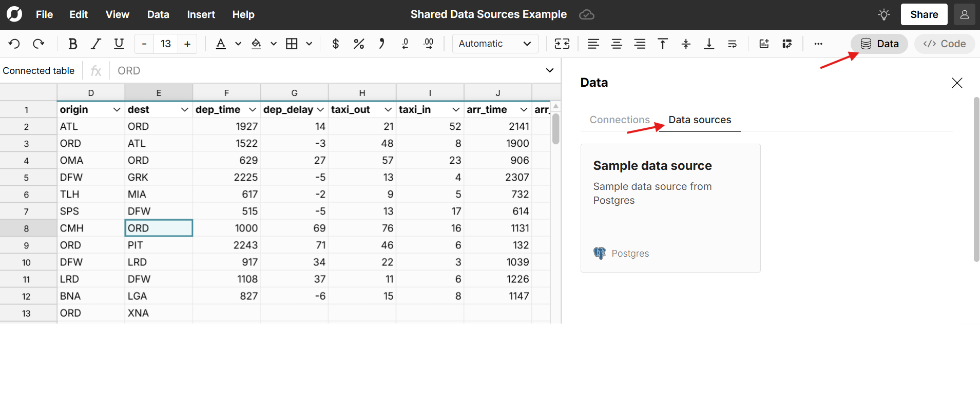Apply percent number format
980x406 pixels.
point(358,44)
